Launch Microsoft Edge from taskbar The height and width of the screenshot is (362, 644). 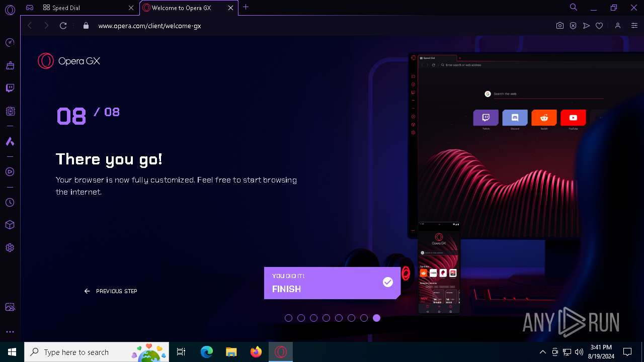tap(207, 352)
